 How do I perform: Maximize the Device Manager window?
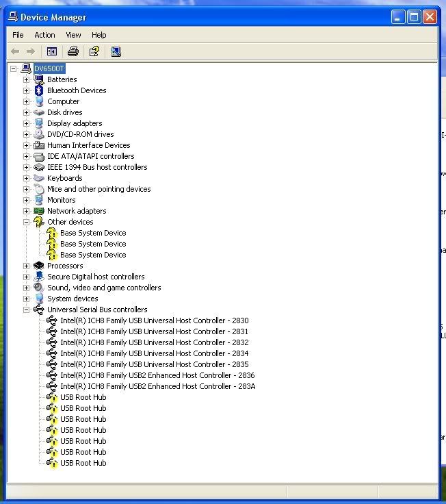tap(414, 16)
